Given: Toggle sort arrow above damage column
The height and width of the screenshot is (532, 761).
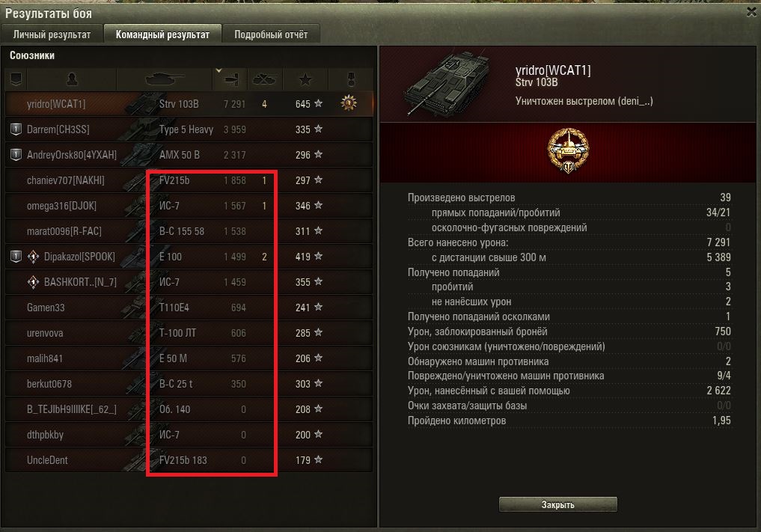Looking at the screenshot, I should [x=218, y=71].
